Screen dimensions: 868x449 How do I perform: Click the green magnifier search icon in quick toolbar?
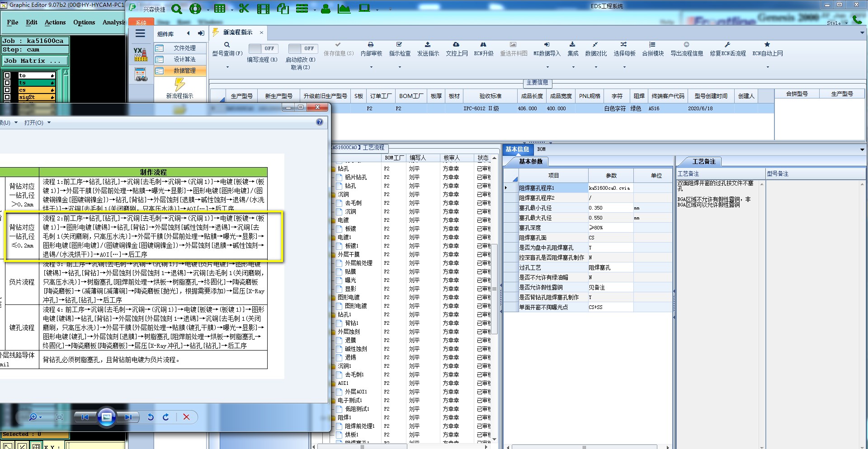[x=177, y=9]
